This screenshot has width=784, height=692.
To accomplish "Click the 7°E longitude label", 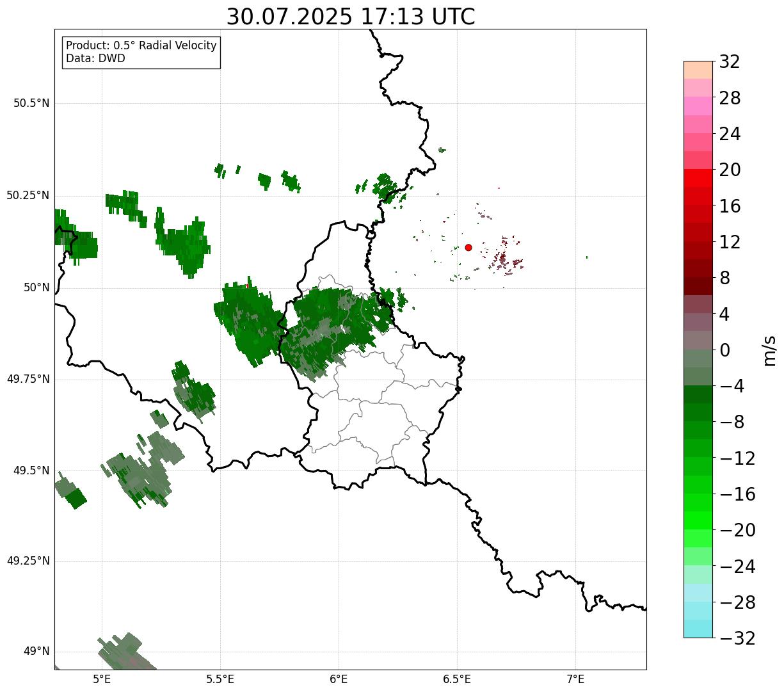I will click(575, 679).
